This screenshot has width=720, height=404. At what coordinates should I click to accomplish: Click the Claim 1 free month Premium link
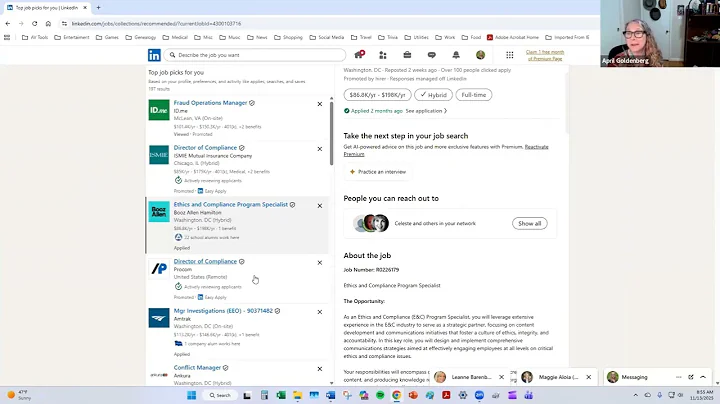click(545, 55)
